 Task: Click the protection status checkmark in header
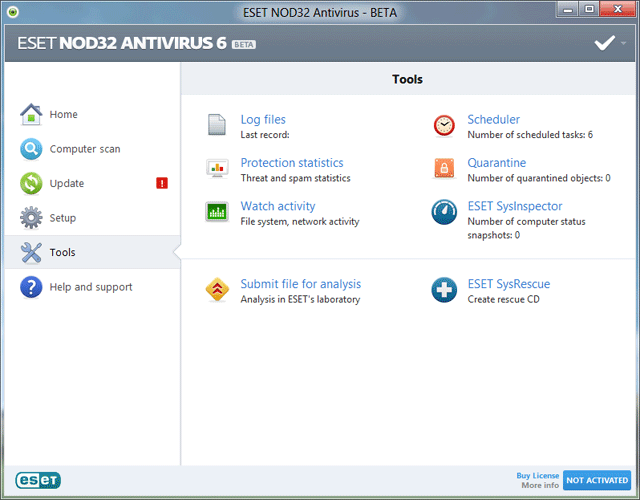point(604,43)
